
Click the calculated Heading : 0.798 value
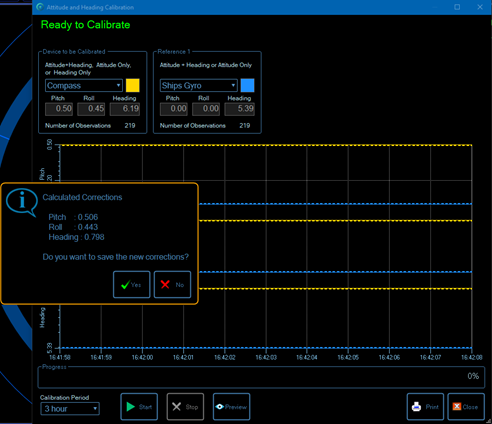pyautogui.click(x=76, y=237)
